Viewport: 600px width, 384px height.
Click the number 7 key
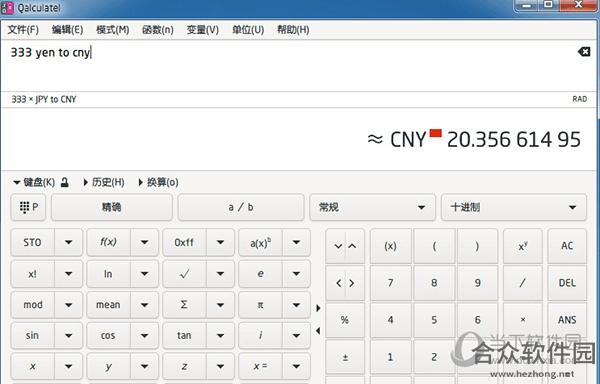click(390, 283)
